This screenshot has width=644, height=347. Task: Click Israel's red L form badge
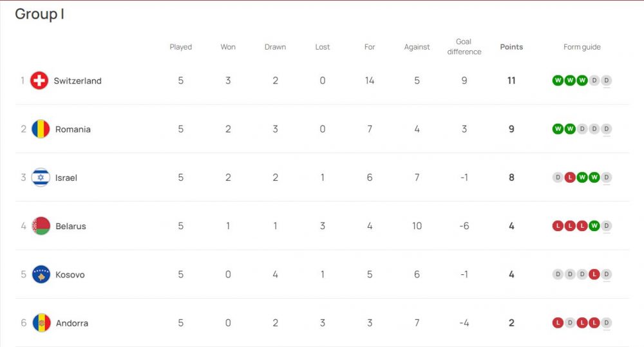pos(570,178)
